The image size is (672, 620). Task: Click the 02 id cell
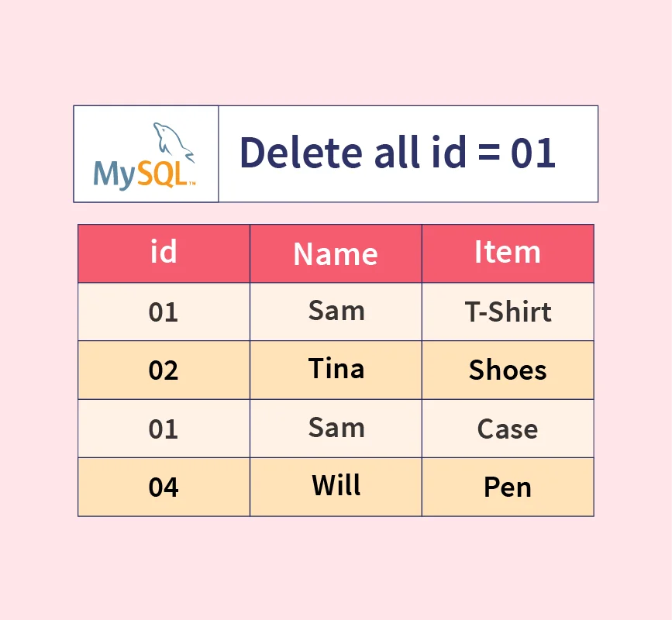coord(164,370)
